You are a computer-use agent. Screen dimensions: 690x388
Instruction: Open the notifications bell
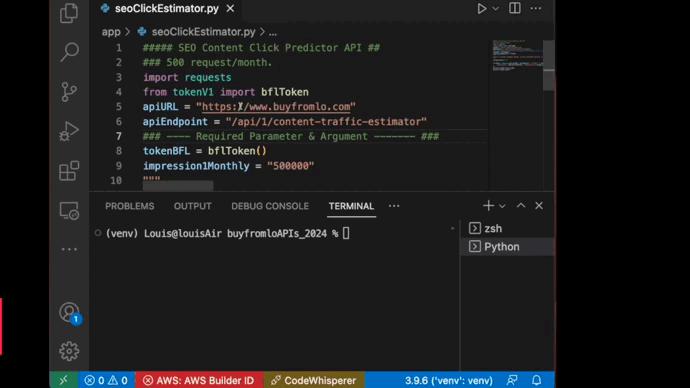coord(536,380)
